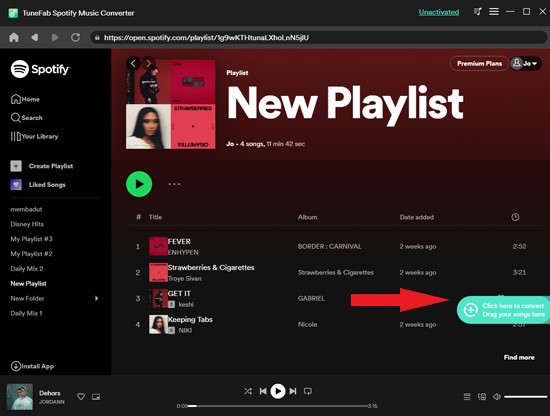The height and width of the screenshot is (416, 550).
Task: Like Dehors with the heart icon
Action: tap(81, 397)
